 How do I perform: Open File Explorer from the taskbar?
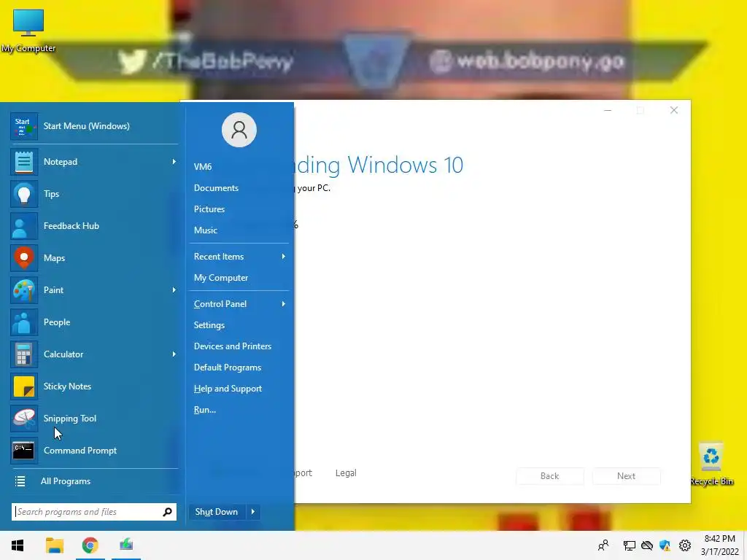tap(54, 545)
